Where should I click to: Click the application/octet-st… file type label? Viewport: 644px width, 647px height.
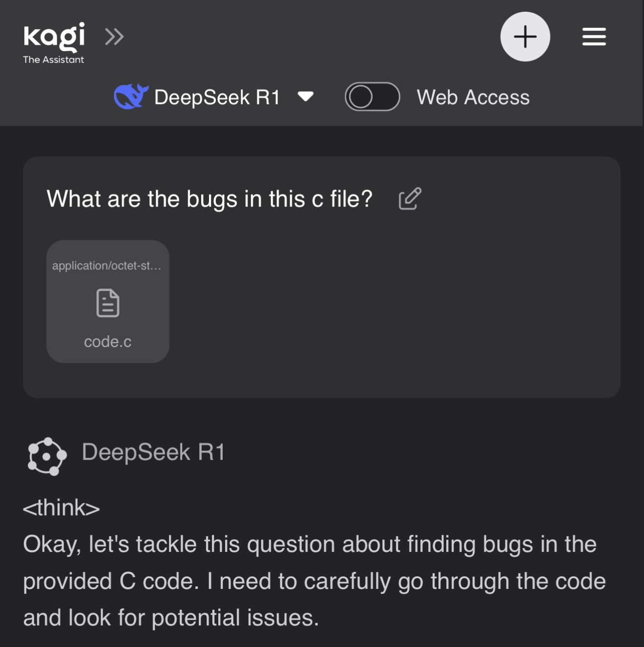pos(106,266)
